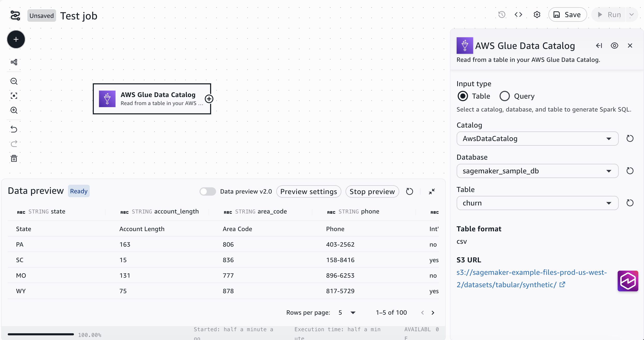Open job version history icon
644x340 pixels.
tap(502, 14)
